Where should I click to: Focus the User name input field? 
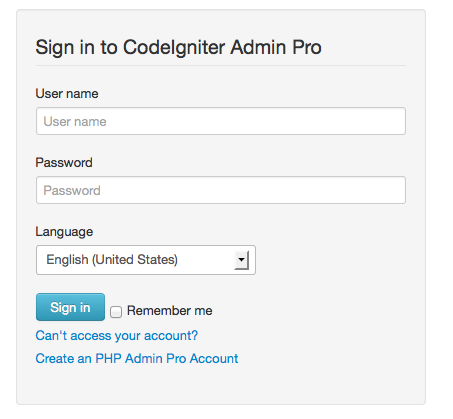pos(221,121)
